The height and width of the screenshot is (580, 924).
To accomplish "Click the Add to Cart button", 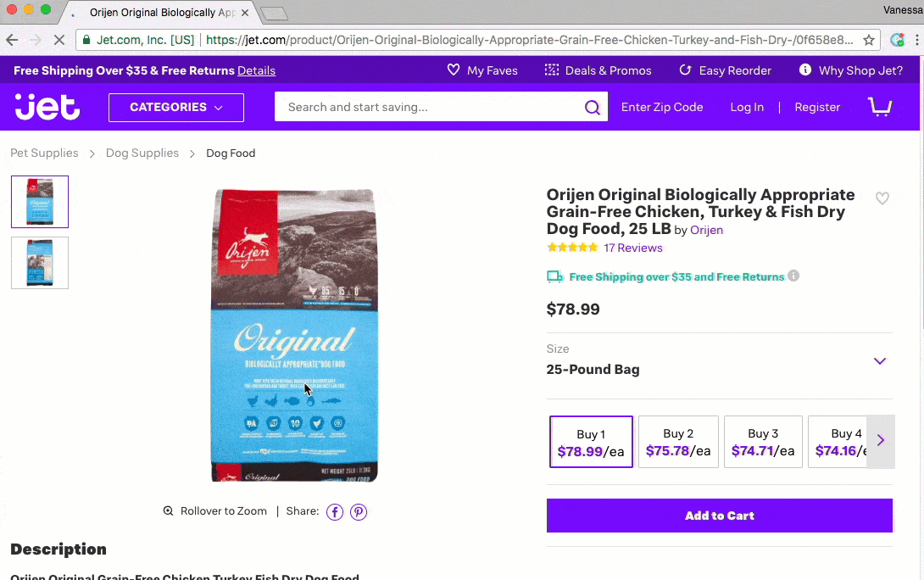I will [x=720, y=516].
